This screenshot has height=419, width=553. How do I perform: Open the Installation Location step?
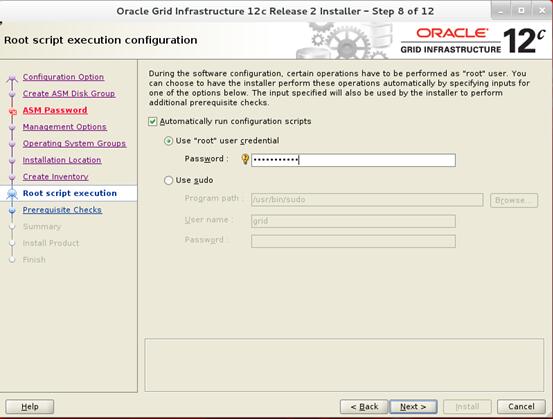click(62, 160)
